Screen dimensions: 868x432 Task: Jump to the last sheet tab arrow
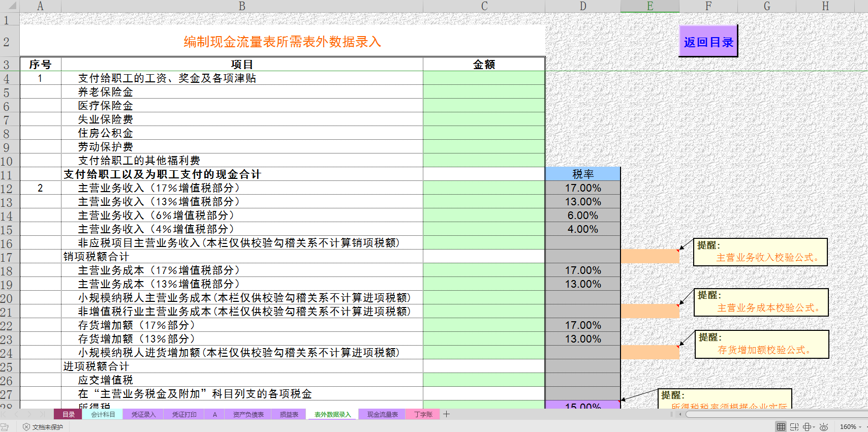[43, 414]
